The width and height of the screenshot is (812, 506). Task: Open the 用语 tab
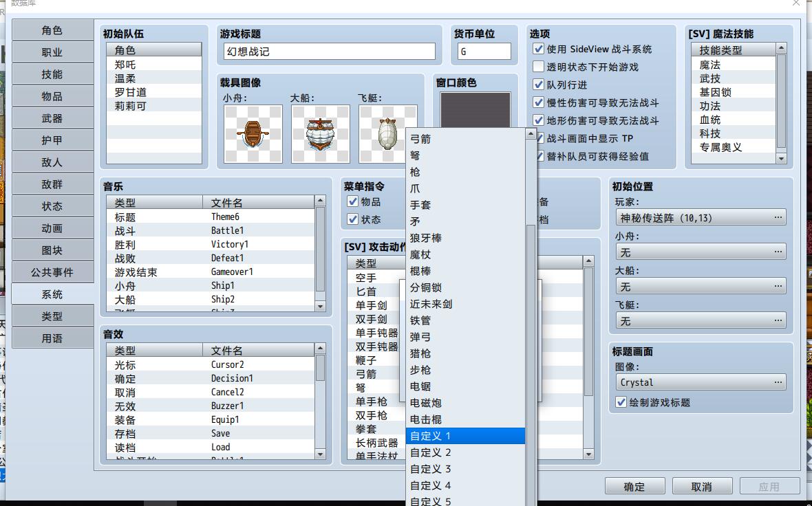[52, 338]
